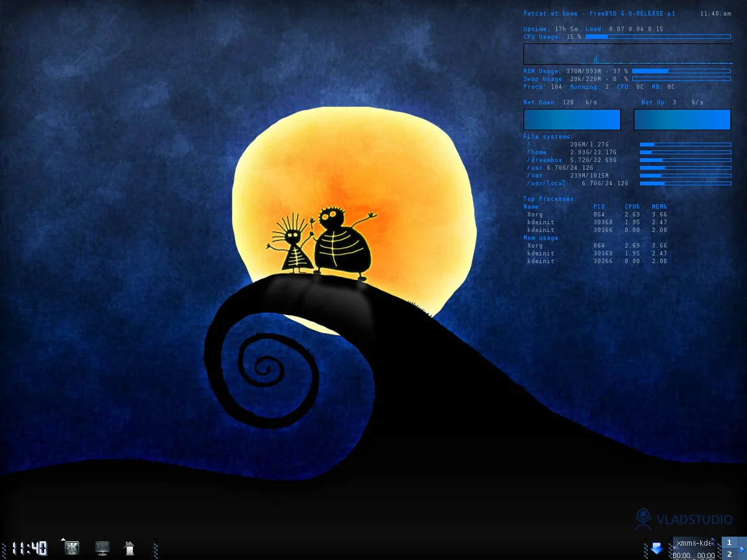The image size is (747, 560).
Task: Click the Load values 0.07 0.04 0.15
Action: [636, 29]
